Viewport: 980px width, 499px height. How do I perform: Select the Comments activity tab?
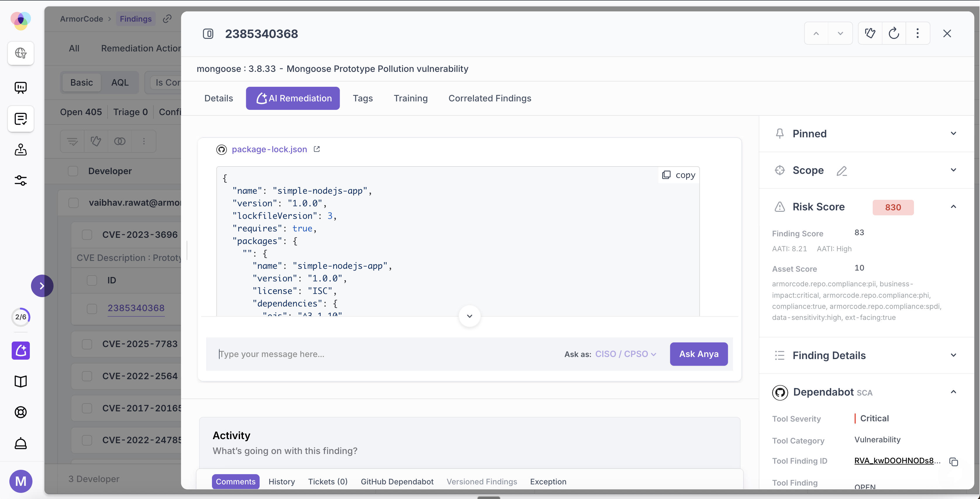[235, 481]
